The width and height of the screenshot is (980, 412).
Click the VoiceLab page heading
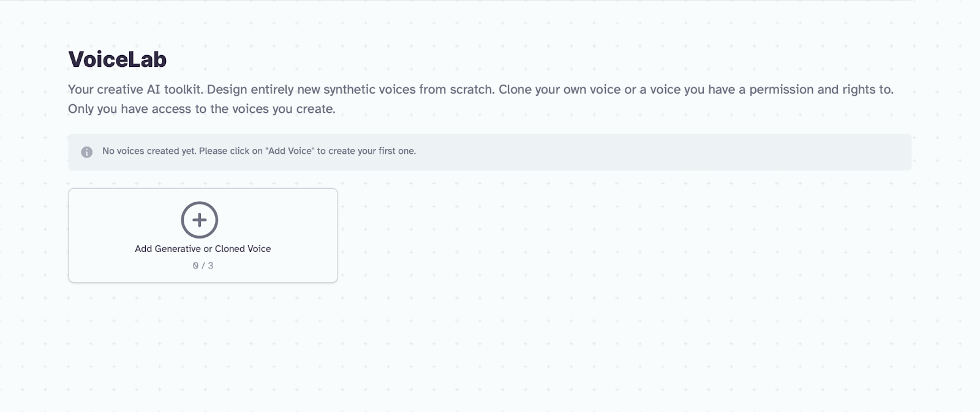pyautogui.click(x=118, y=59)
